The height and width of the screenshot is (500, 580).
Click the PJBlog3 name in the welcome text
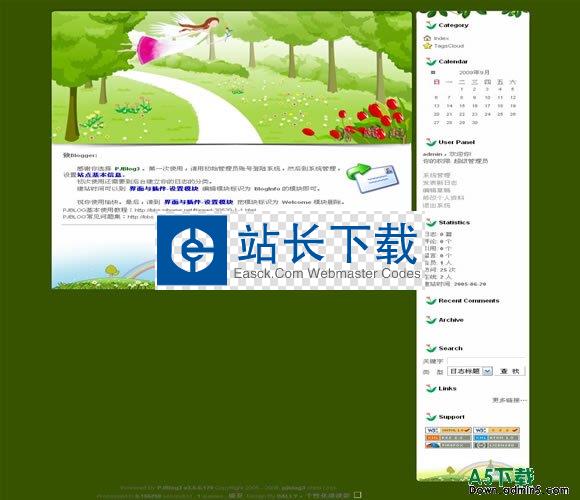coord(127,168)
